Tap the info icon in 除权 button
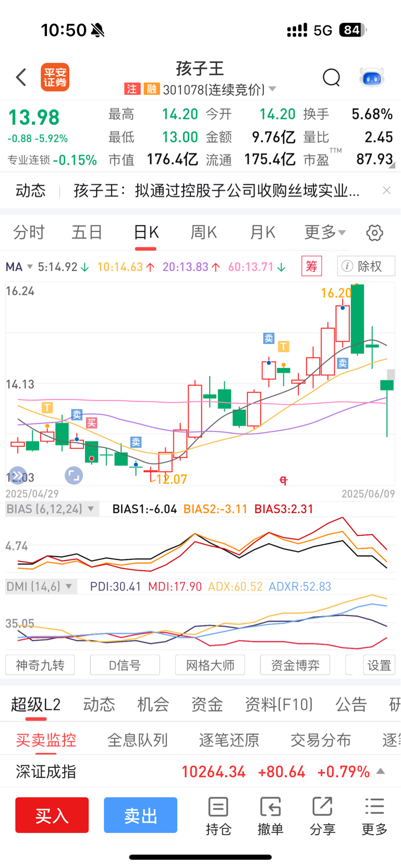This screenshot has width=401, height=868. (347, 266)
